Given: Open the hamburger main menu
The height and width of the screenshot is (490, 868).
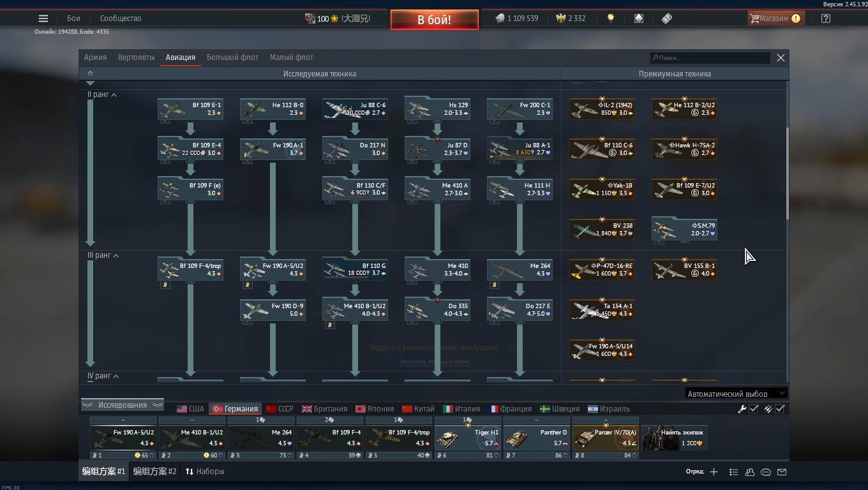Looking at the screenshot, I should tap(43, 19).
